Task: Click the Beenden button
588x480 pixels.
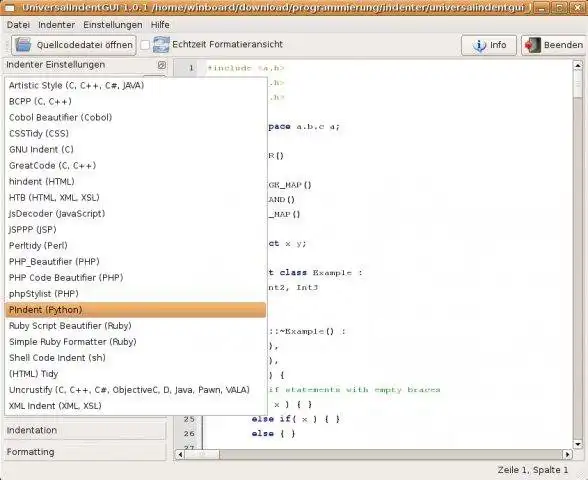Action: tap(553, 45)
